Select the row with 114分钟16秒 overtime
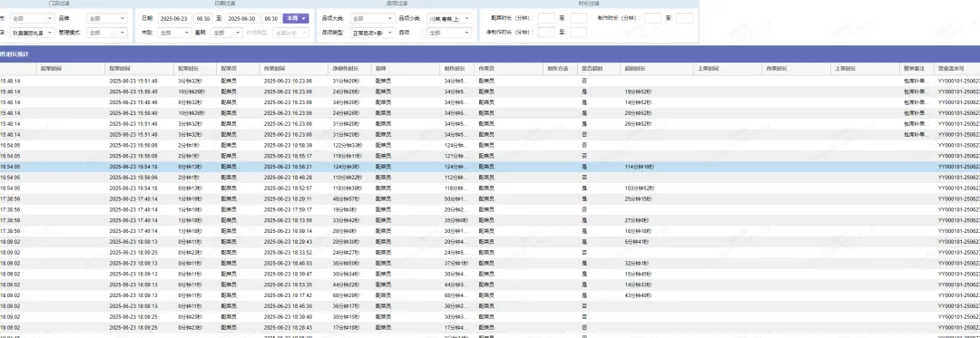This screenshot has width=980, height=338. (x=490, y=167)
